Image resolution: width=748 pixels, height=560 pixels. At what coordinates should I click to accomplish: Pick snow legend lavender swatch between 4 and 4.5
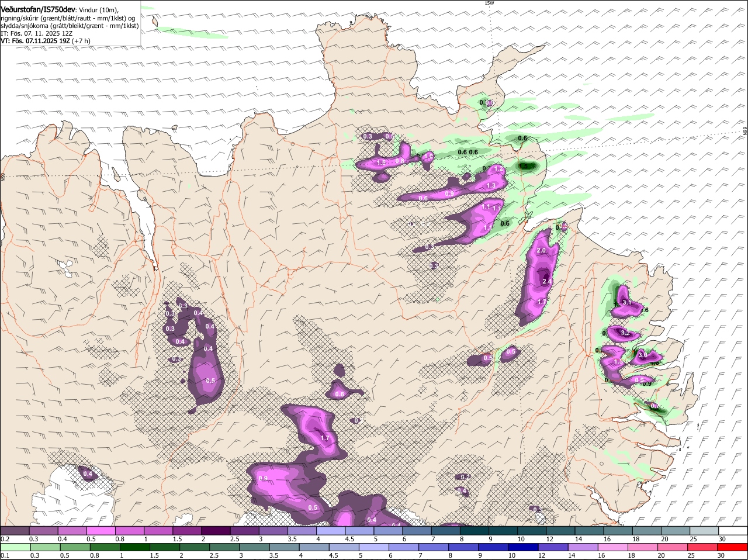(331, 530)
